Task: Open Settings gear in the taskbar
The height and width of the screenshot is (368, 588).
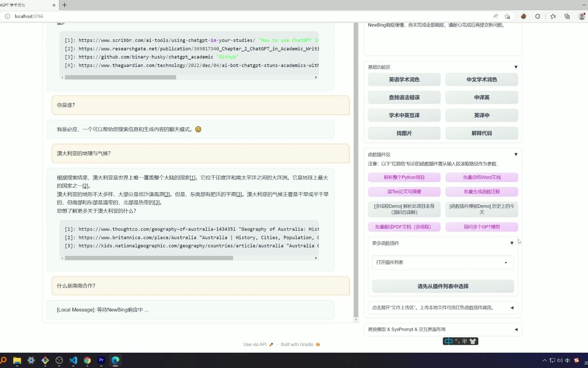Action: (x=31, y=361)
